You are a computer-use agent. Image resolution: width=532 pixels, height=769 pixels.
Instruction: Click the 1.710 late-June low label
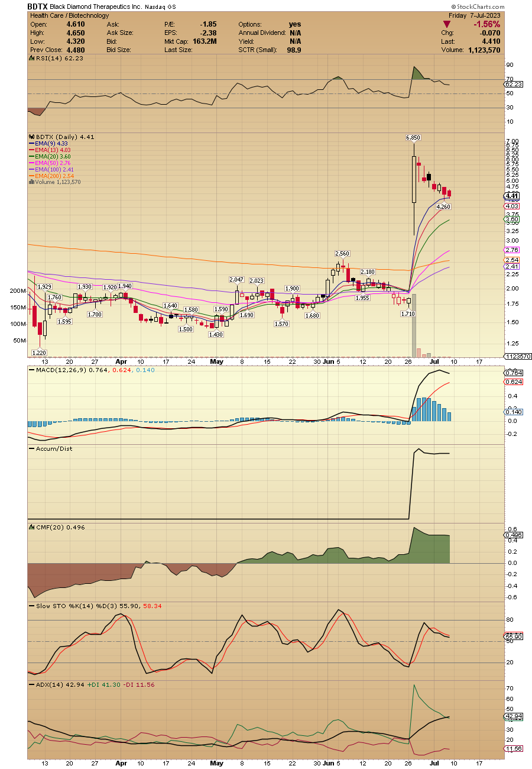[x=407, y=314]
